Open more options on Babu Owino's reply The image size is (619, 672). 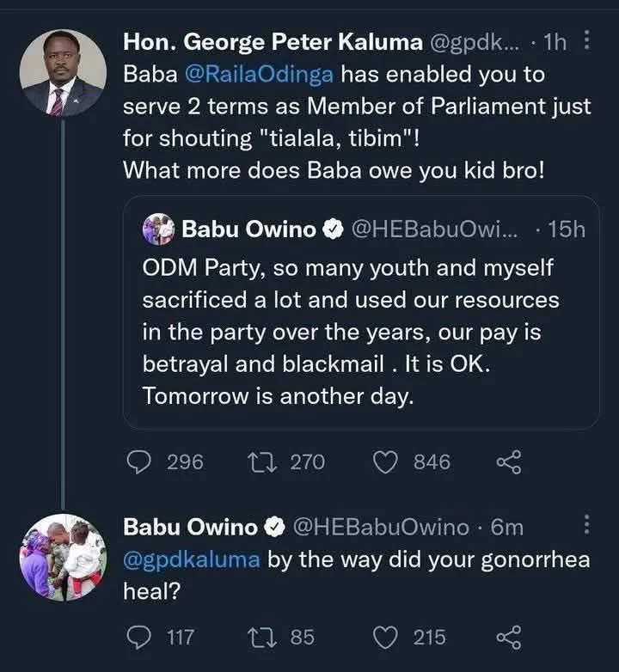pyautogui.click(x=586, y=525)
